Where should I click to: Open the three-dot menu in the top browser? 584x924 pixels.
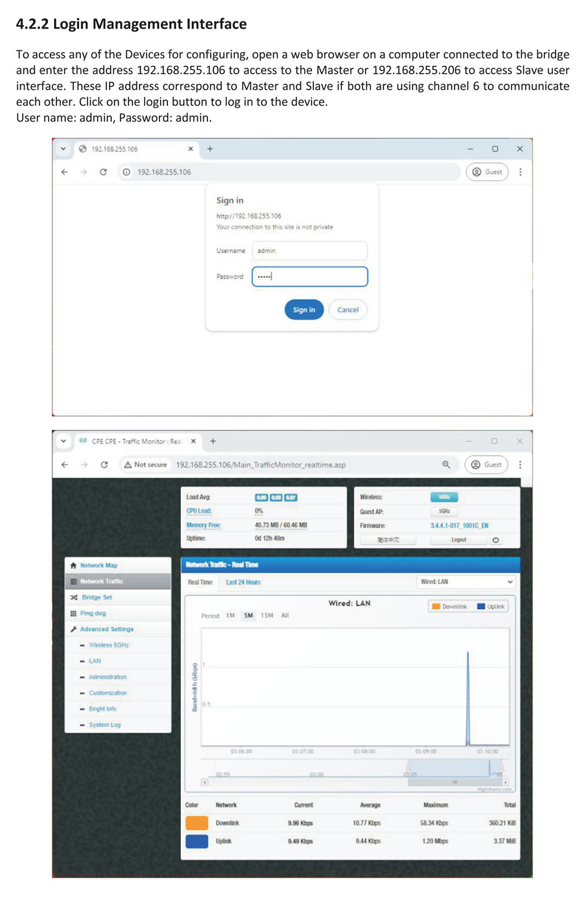[520, 172]
